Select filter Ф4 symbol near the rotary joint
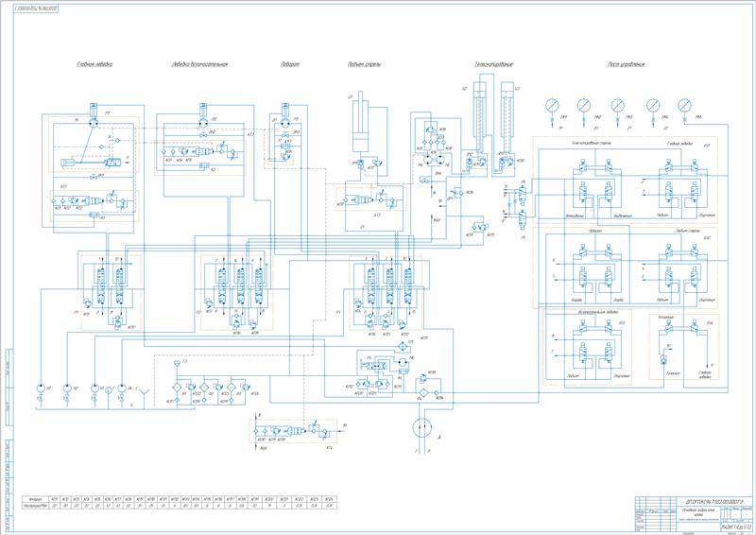 [x=422, y=392]
